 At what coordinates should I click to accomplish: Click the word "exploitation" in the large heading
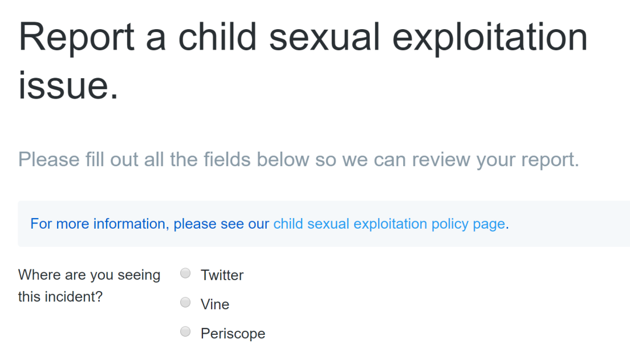pos(489,38)
